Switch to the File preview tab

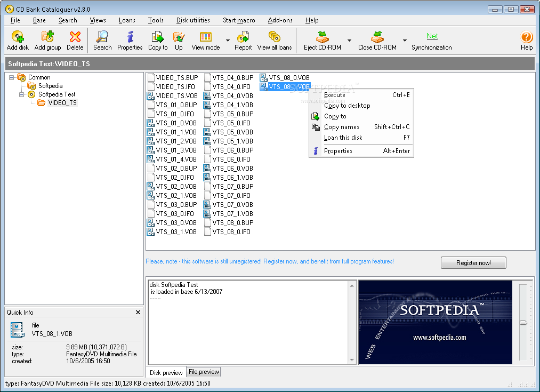[204, 372]
